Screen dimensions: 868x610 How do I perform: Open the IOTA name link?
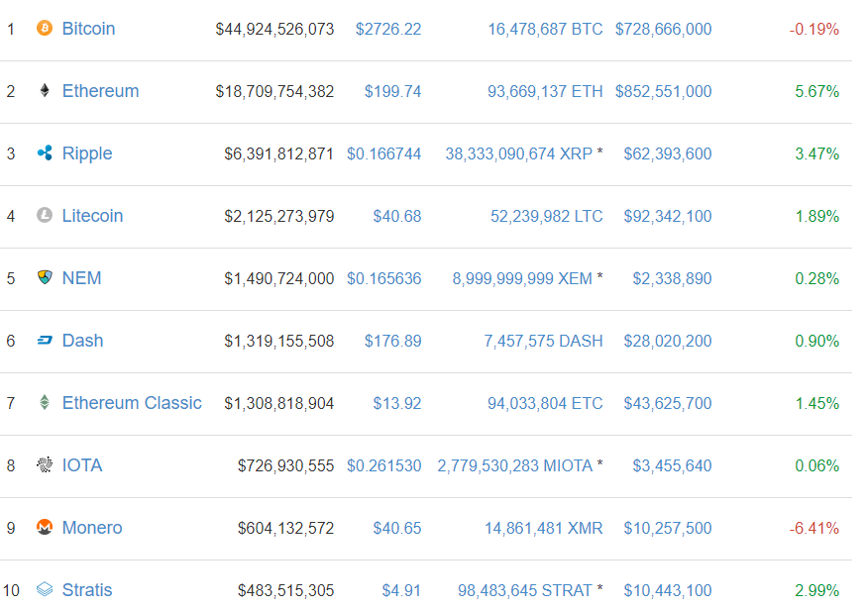(x=82, y=465)
